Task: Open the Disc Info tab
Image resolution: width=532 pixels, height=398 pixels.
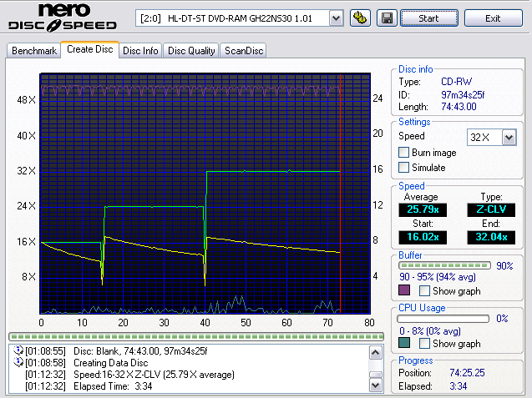Action: pos(140,51)
